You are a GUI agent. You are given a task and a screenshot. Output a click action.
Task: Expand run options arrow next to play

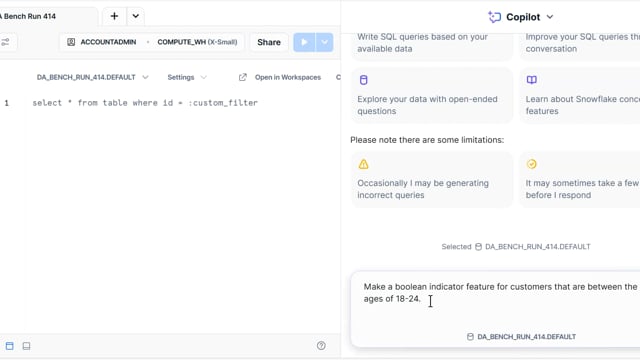click(324, 42)
